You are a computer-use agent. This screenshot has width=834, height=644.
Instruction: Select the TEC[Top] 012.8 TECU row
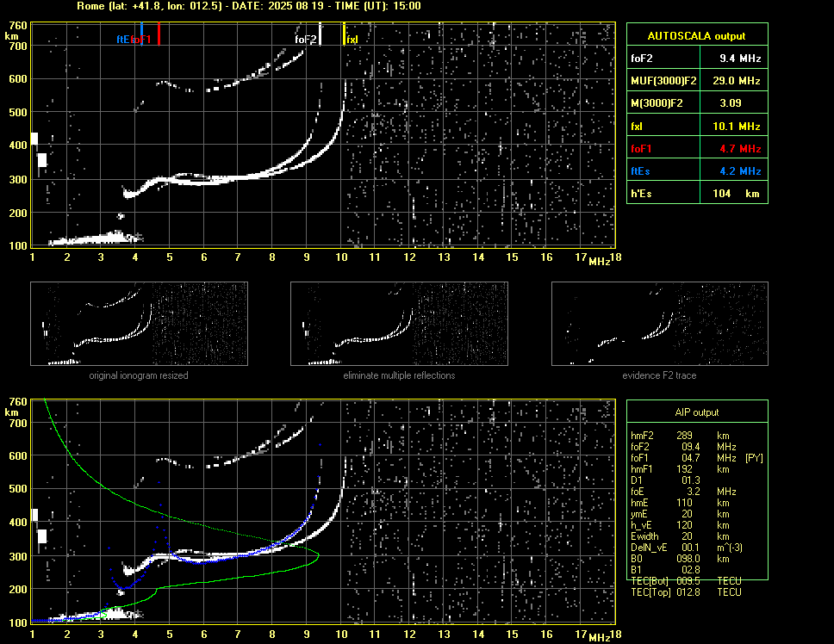[x=686, y=592]
